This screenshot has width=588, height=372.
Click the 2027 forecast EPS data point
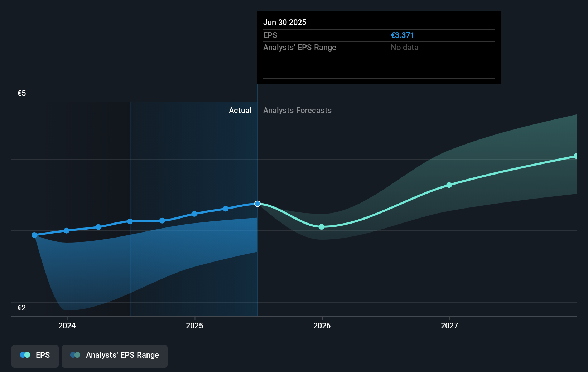click(x=449, y=185)
